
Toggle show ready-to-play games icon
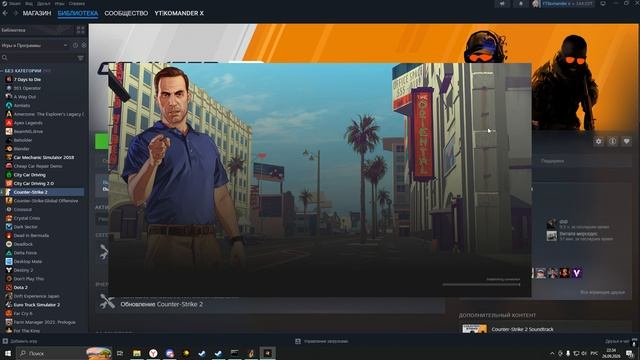pos(84,45)
